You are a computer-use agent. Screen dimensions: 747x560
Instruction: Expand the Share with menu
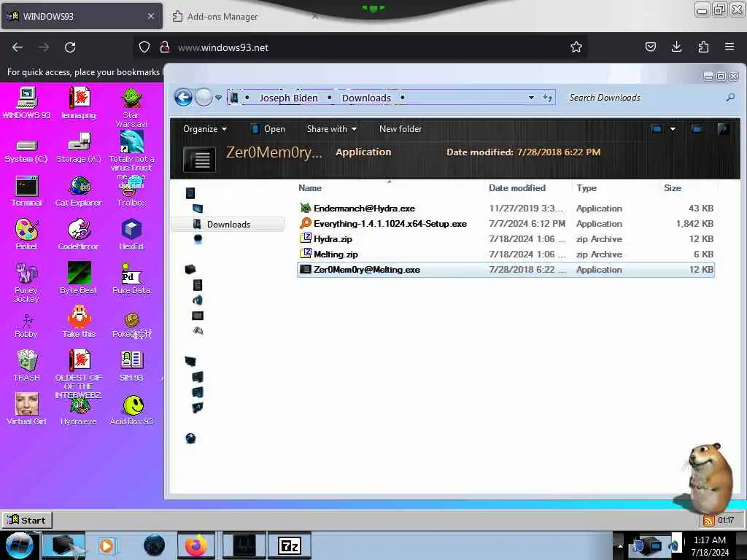tap(332, 129)
